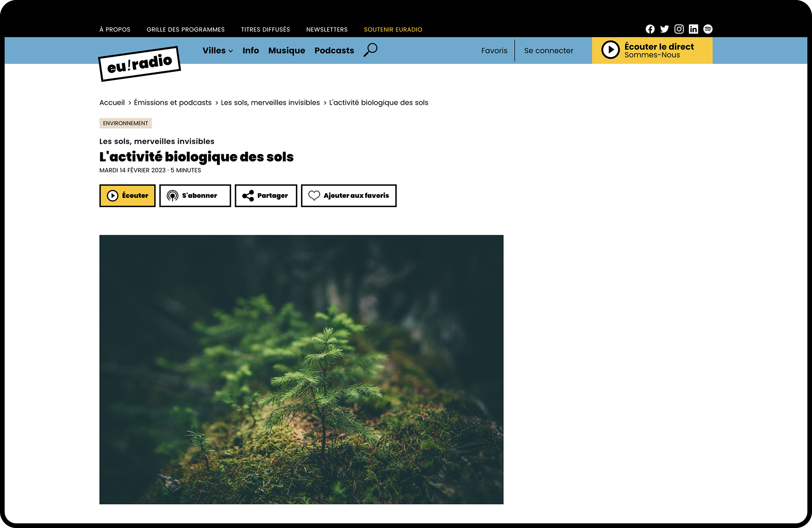Go to Accueil breadcrumb
The height and width of the screenshot is (528, 812).
[112, 103]
